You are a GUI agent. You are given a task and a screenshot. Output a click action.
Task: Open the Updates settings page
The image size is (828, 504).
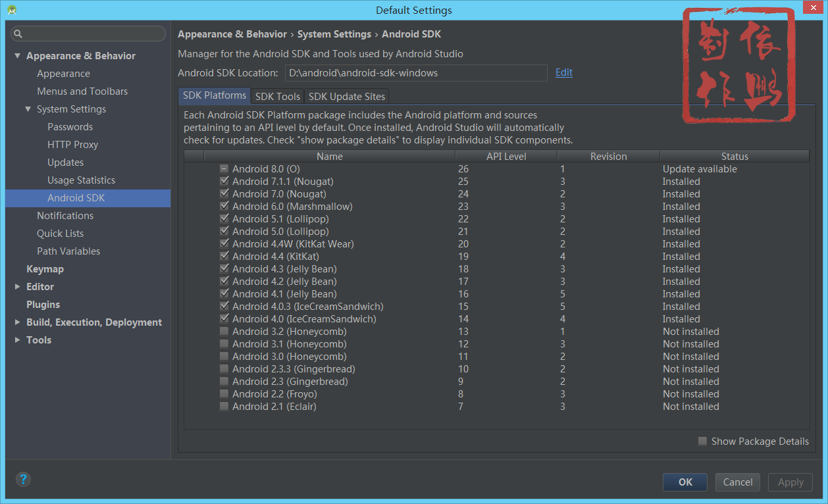[65, 163]
